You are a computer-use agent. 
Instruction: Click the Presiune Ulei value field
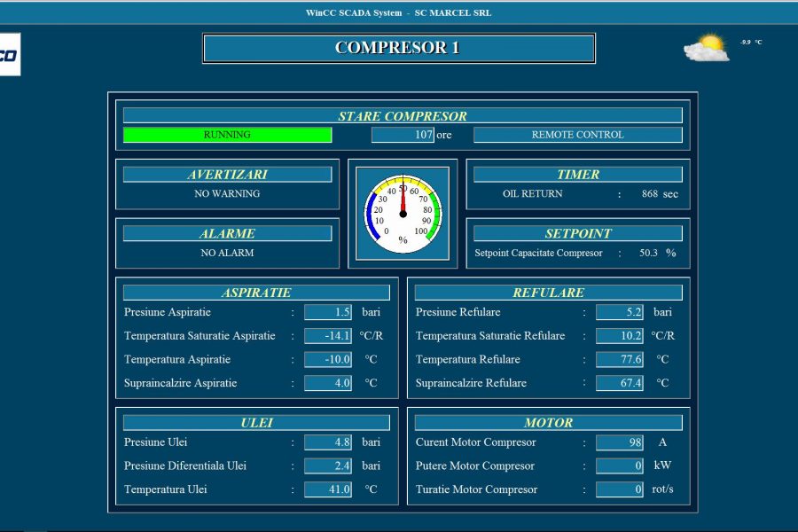click(x=328, y=442)
